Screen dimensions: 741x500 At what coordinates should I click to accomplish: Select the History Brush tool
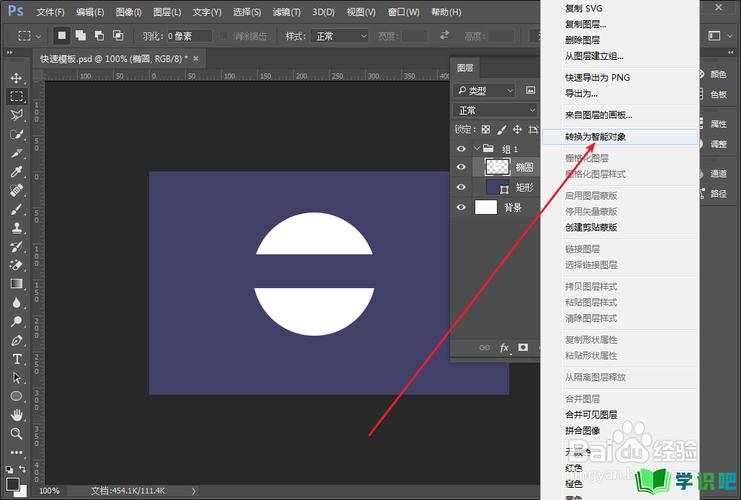pyautogui.click(x=17, y=246)
